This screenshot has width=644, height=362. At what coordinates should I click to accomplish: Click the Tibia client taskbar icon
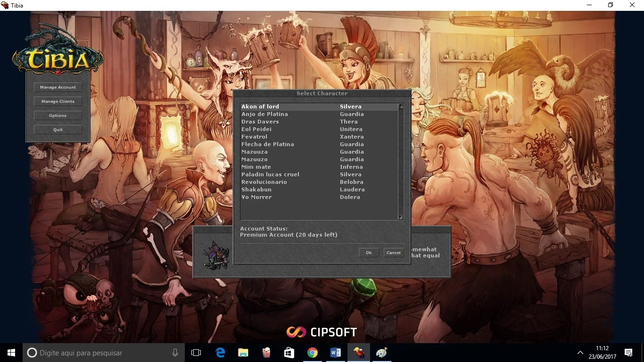(359, 353)
